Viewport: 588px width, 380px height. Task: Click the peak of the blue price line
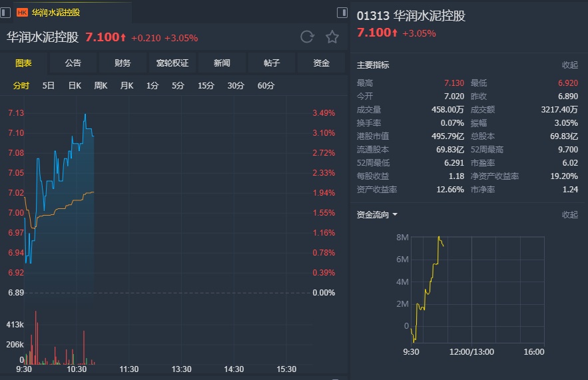[85, 114]
